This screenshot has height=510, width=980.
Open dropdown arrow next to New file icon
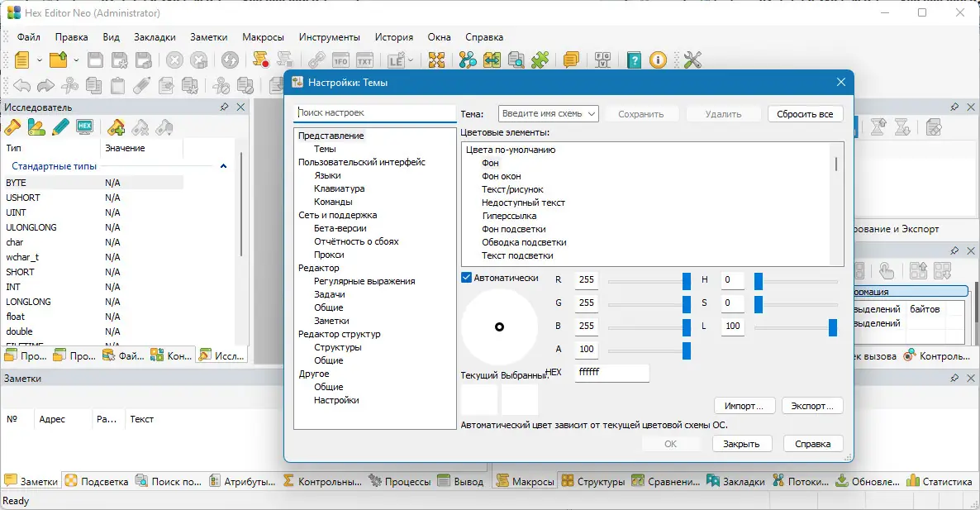(x=39, y=60)
